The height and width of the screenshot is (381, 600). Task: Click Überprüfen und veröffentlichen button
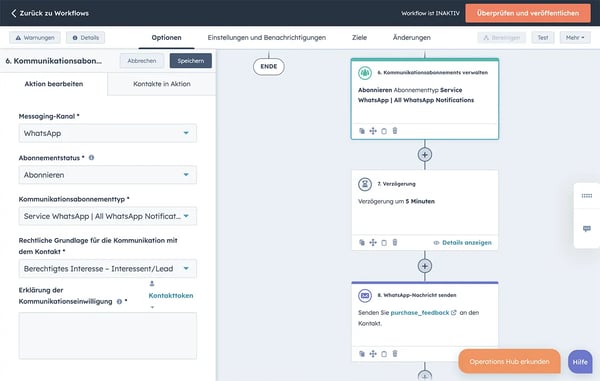pyautogui.click(x=528, y=13)
